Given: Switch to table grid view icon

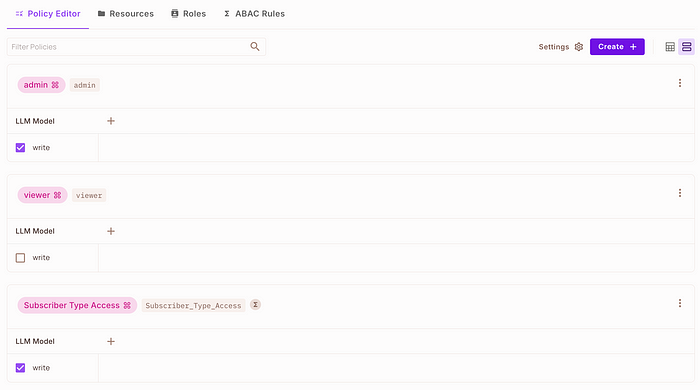Looking at the screenshot, I should [x=670, y=47].
